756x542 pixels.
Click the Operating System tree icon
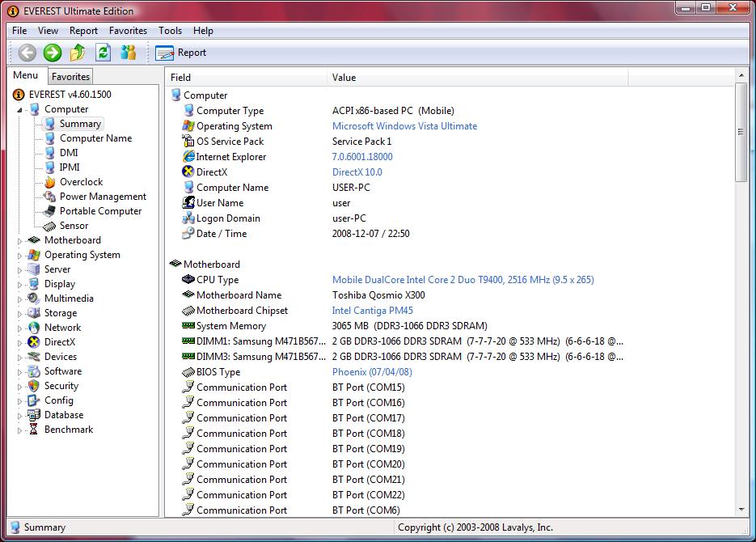pos(34,255)
